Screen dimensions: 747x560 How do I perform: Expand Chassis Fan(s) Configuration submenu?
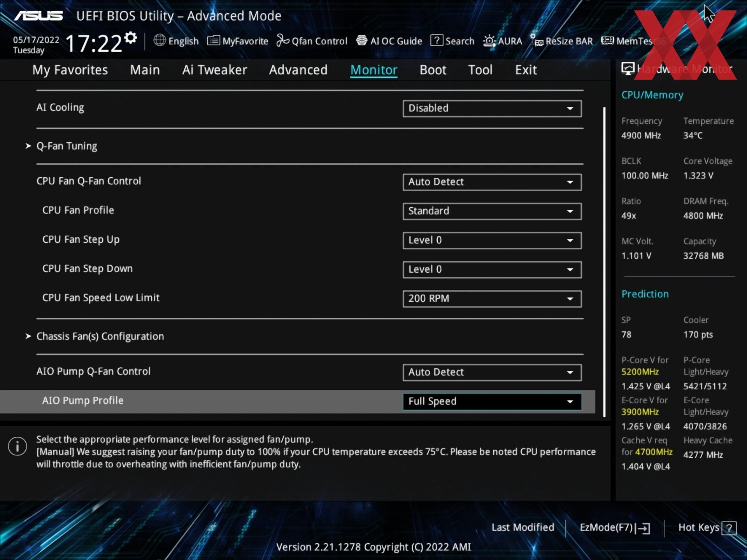pos(100,336)
